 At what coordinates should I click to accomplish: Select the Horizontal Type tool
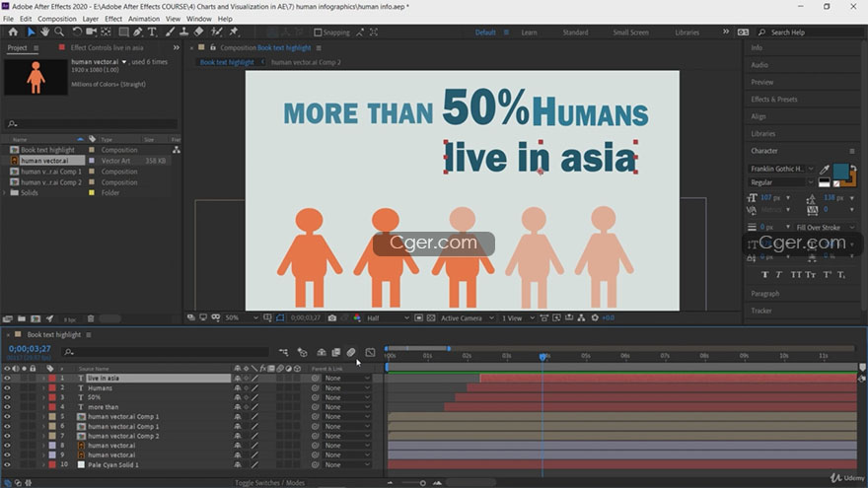[x=152, y=33]
